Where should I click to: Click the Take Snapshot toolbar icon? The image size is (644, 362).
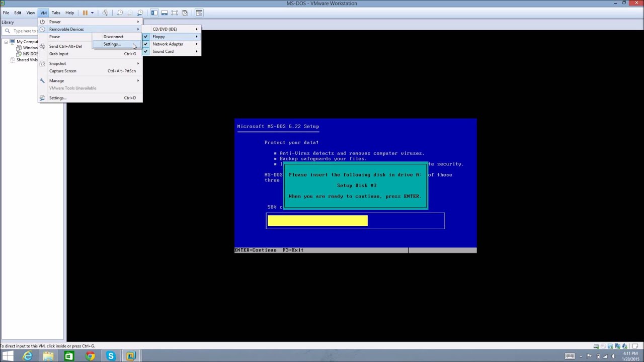120,13
